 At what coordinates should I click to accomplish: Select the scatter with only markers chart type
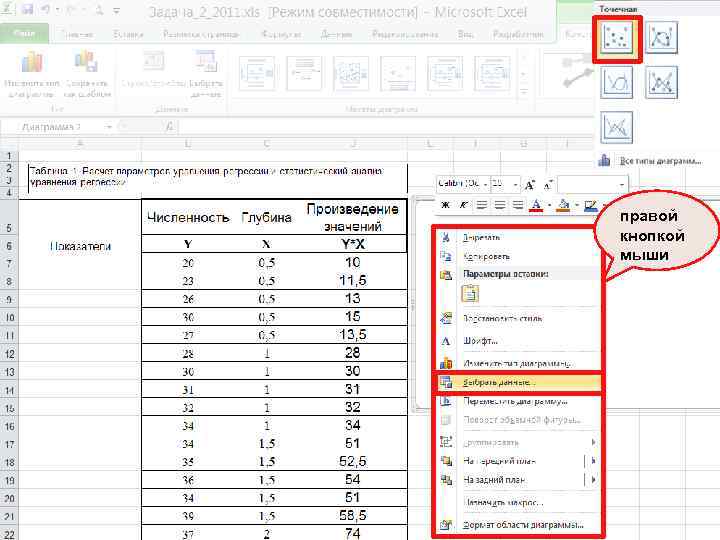[x=617, y=38]
